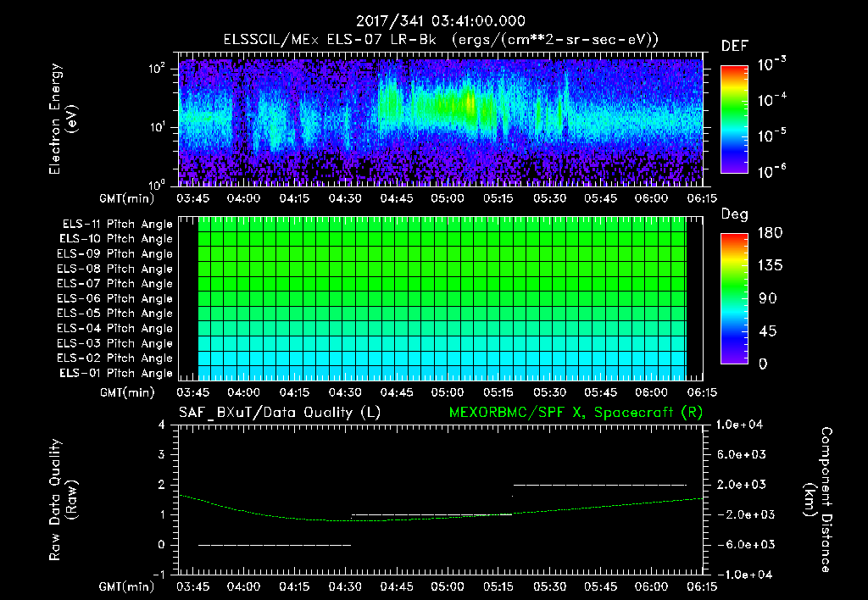868x600 pixels.
Task: Click the DEF color scale bar
Action: coord(734,121)
